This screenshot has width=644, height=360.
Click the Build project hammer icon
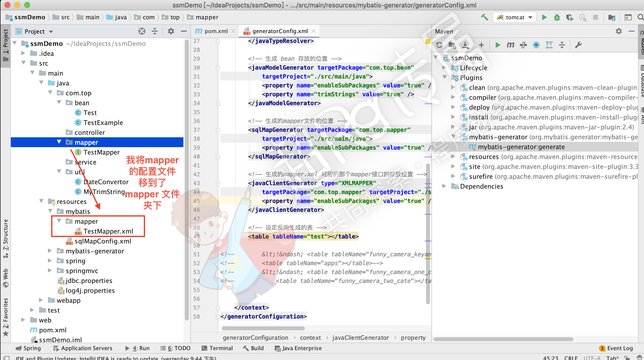tap(484, 17)
